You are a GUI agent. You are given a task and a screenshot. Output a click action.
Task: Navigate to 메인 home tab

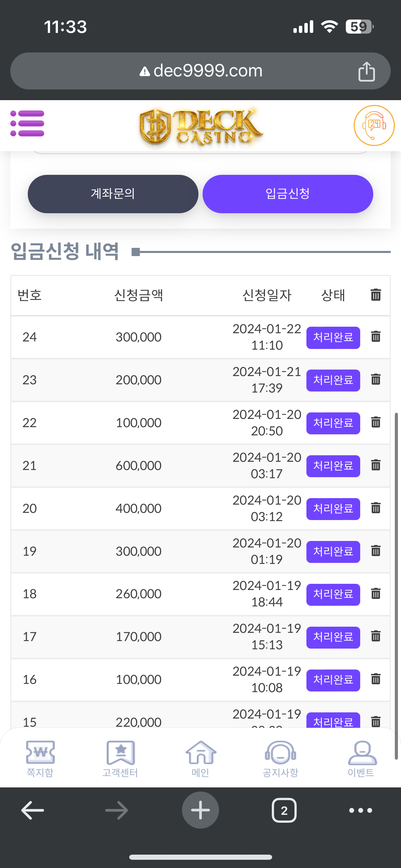pos(200,758)
